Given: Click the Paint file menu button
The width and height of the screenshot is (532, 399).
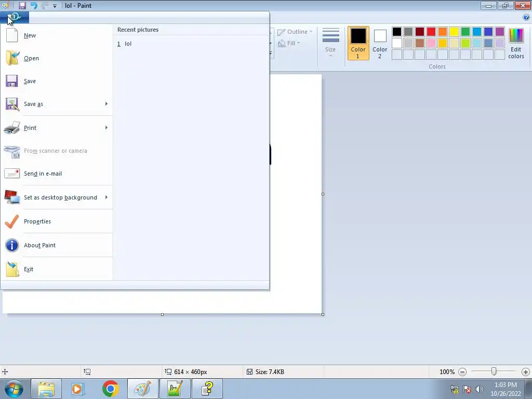Looking at the screenshot, I should 15,17.
